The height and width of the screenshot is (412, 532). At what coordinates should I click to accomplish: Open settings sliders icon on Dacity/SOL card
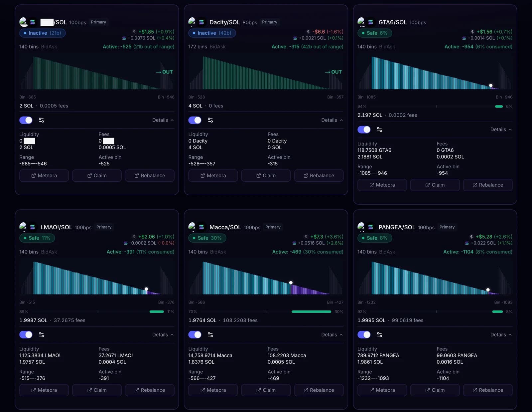click(x=210, y=120)
